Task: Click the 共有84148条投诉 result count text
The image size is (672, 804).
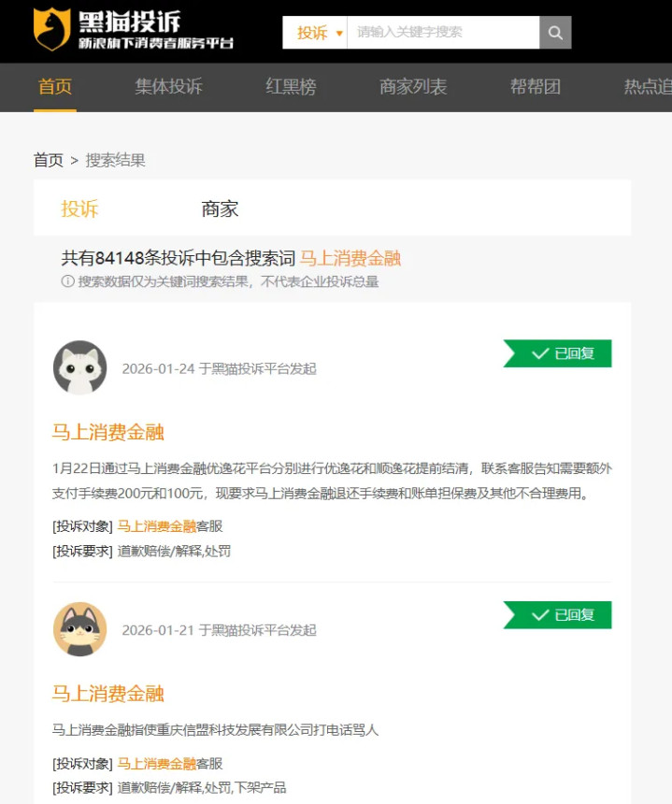Action: click(x=179, y=258)
